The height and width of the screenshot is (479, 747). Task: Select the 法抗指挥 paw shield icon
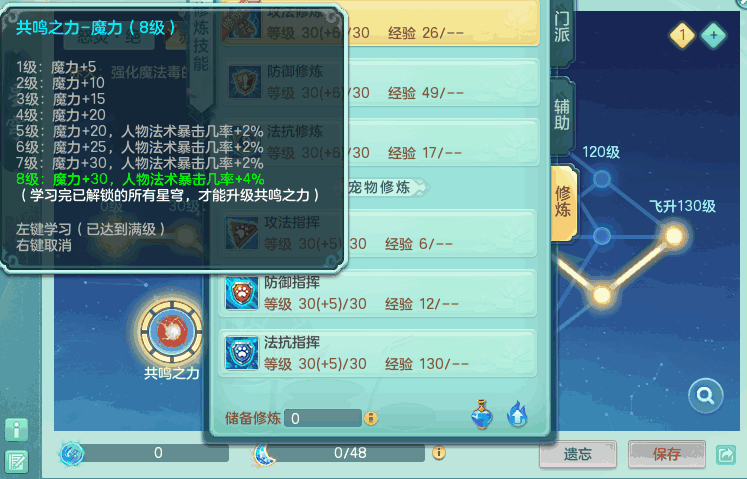(242, 353)
